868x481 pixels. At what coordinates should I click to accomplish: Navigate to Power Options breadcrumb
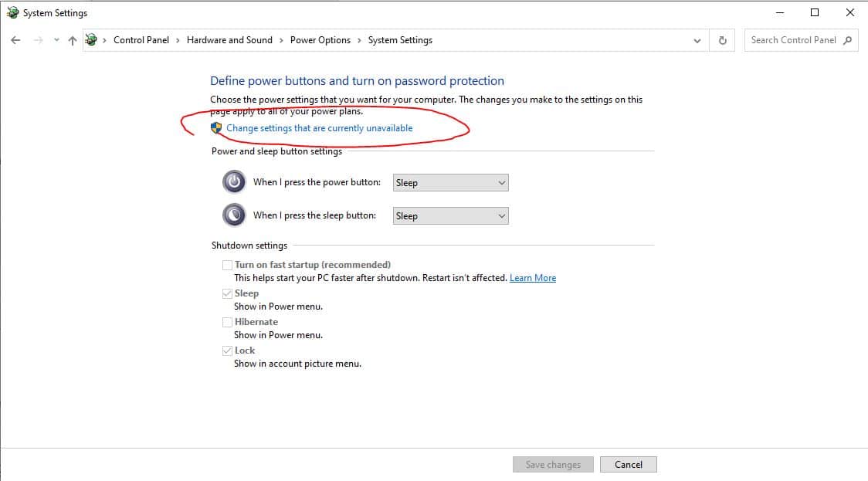(x=320, y=40)
